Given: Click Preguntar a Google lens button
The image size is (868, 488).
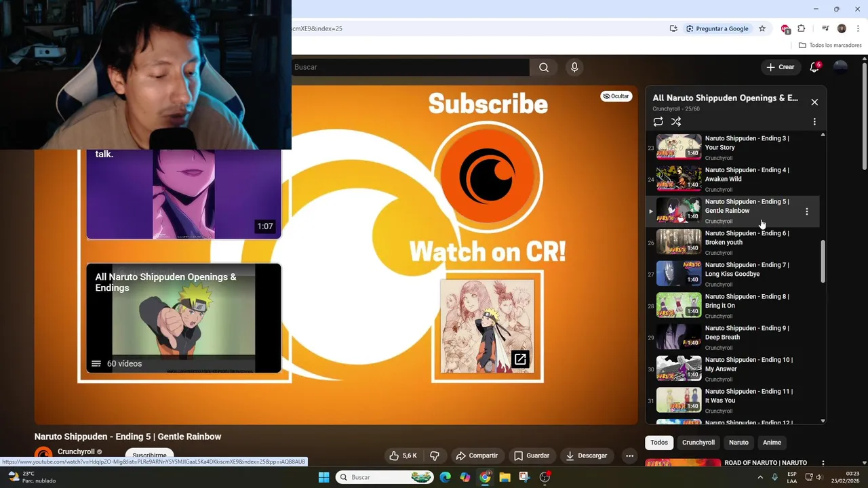Looking at the screenshot, I should click(717, 28).
